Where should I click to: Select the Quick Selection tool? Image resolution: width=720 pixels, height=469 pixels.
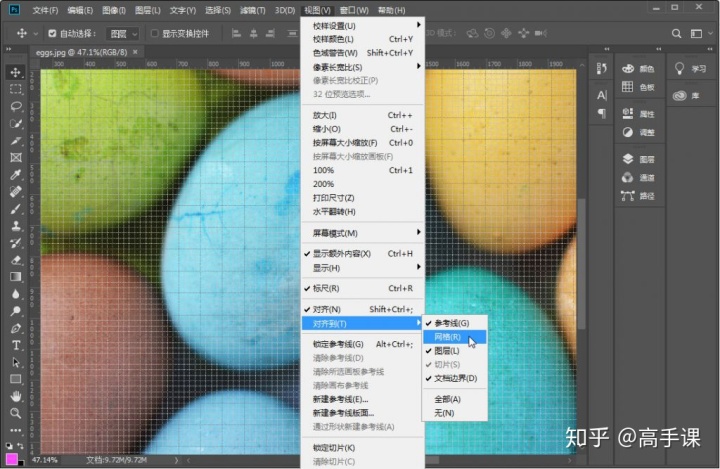click(16, 123)
